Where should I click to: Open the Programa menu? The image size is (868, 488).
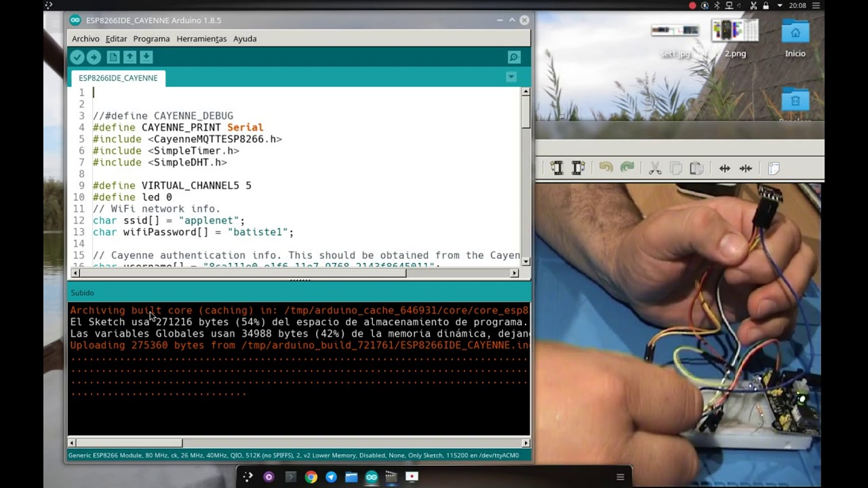(151, 39)
